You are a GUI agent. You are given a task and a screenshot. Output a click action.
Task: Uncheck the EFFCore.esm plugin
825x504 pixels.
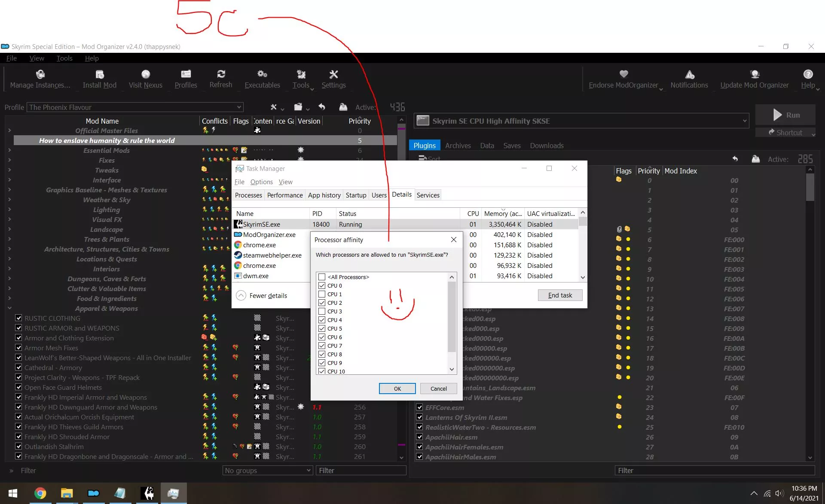pos(420,407)
